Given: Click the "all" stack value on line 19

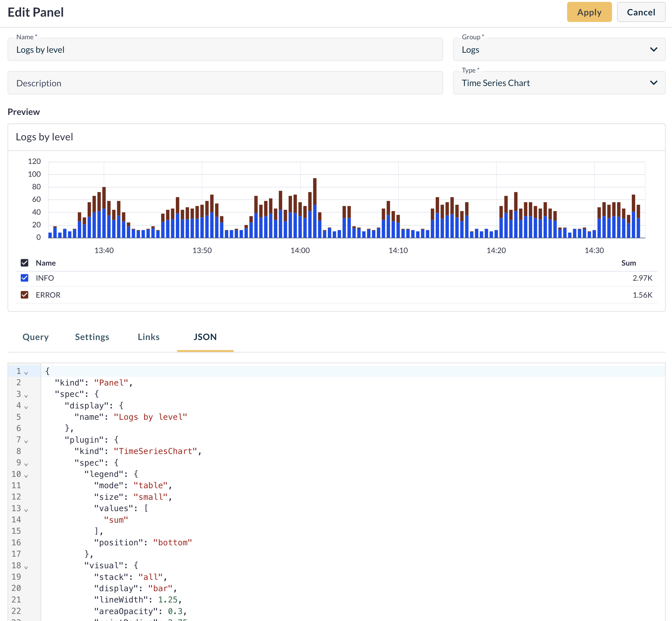Looking at the screenshot, I should coord(150,577).
